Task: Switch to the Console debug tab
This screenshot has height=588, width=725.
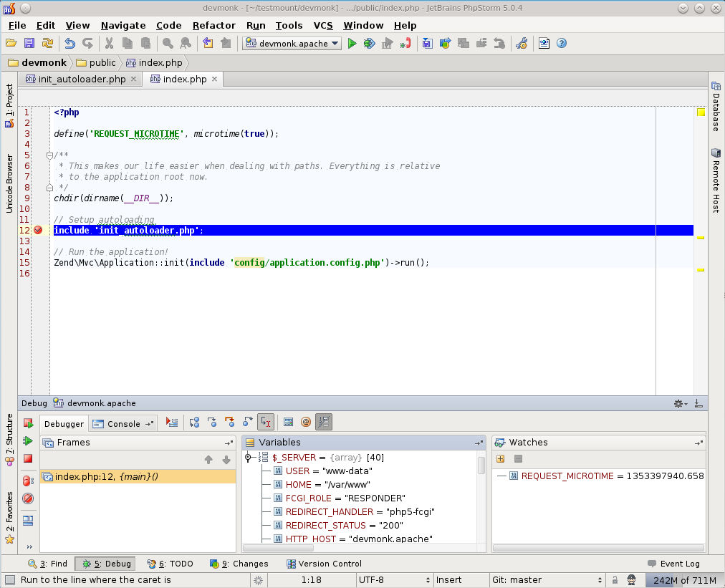Action: 123,424
